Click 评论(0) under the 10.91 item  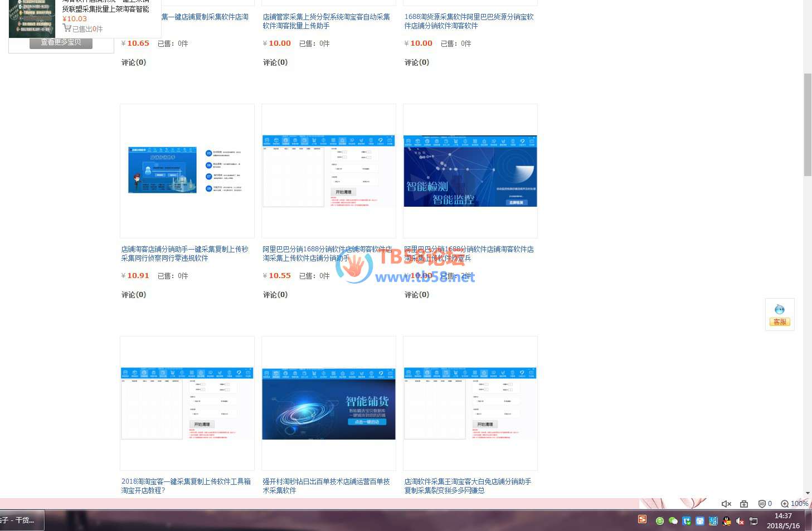click(134, 295)
